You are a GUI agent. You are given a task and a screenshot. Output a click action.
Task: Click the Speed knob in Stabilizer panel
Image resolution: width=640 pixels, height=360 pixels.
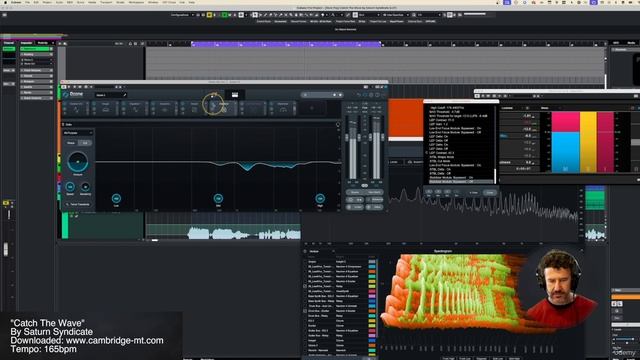coord(70,187)
